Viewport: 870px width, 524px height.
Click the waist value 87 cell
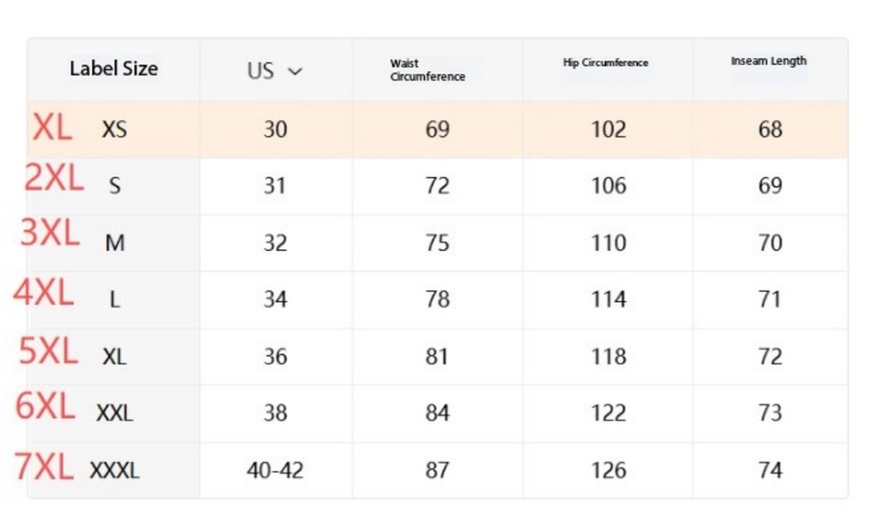tap(437, 470)
